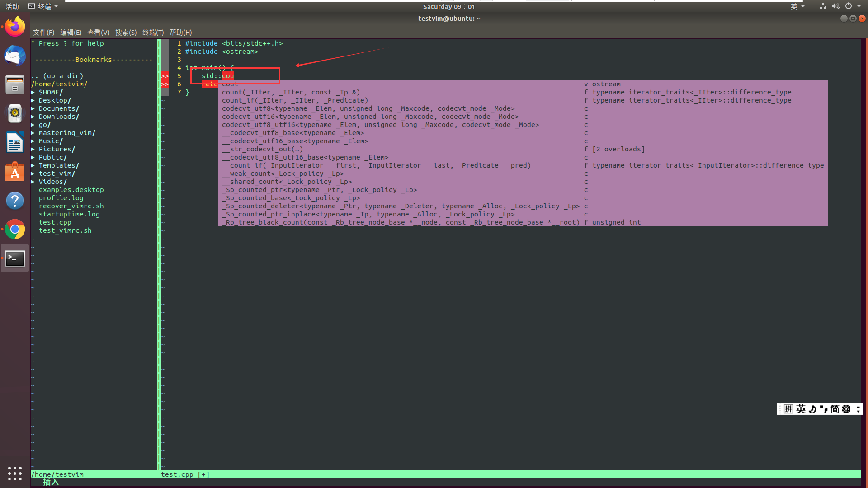This screenshot has height=488, width=868.
Task: Expand the mastering_vim/ folder in NERDTree
Action: (x=67, y=132)
